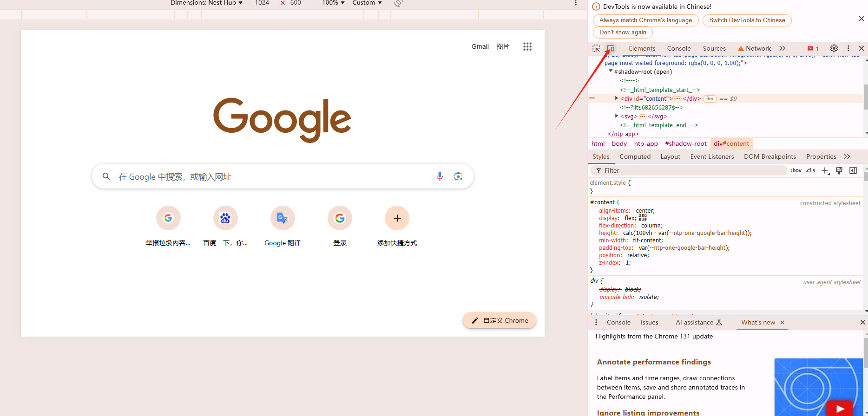Viewport: 868px width, 416px height.
Task: Open Annotate performance findings link
Action: [654, 362]
